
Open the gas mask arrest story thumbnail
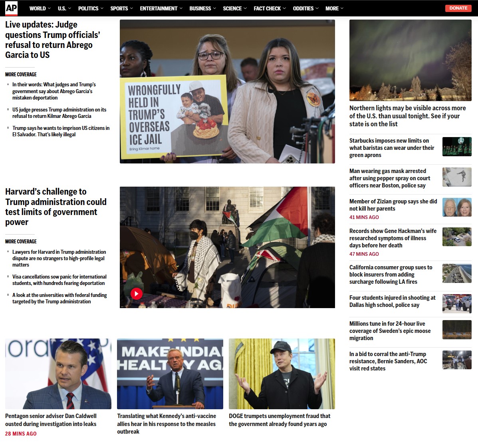(457, 177)
